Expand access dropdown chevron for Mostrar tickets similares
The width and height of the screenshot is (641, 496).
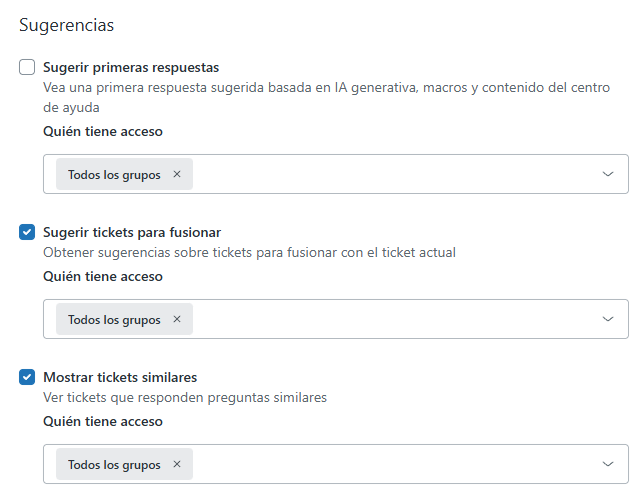(x=608, y=464)
